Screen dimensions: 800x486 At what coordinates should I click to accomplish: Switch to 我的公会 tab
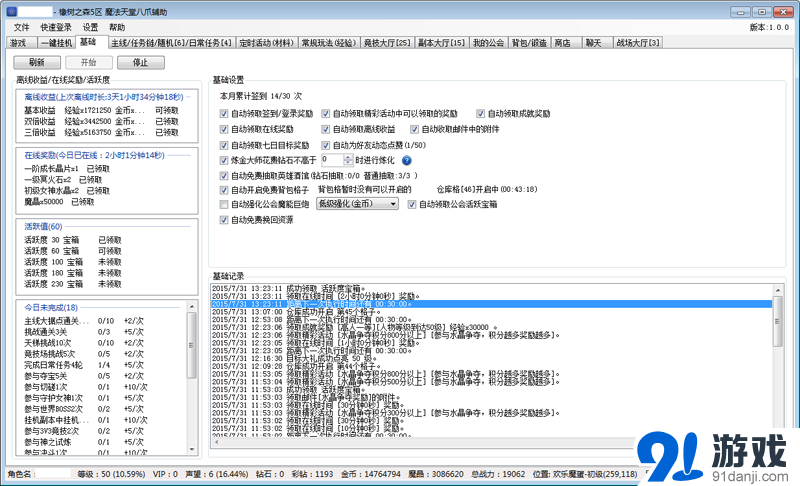[x=488, y=43]
